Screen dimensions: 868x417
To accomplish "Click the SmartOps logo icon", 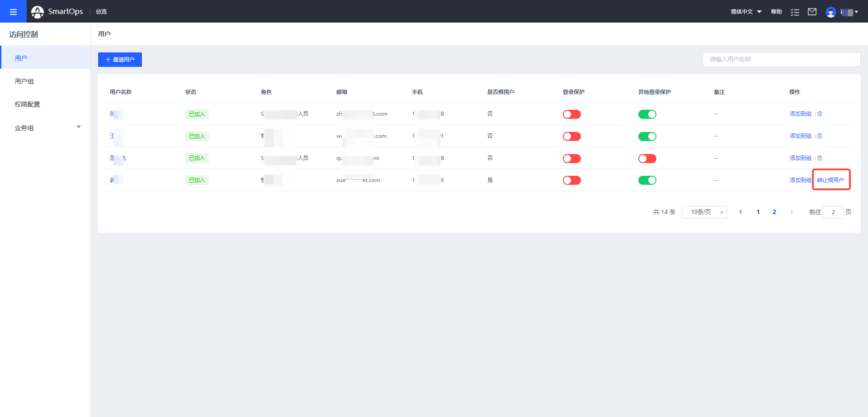I will pyautogui.click(x=38, y=12).
